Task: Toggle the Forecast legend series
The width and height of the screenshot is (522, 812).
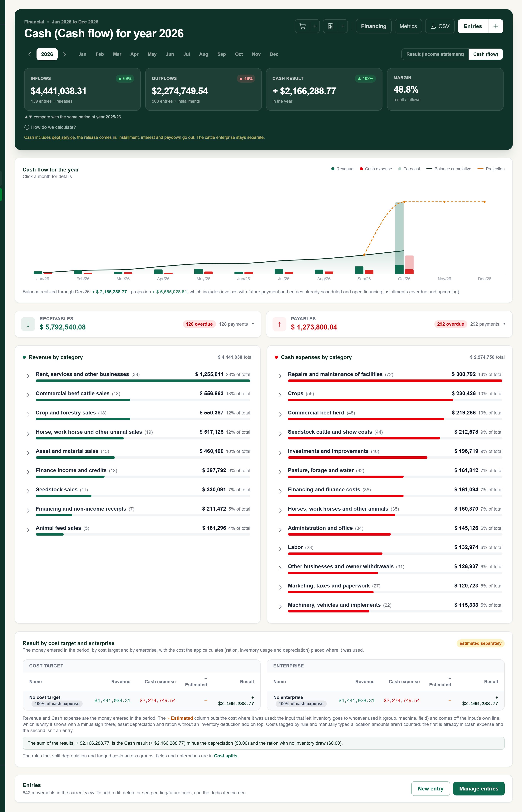Action: 409,169
